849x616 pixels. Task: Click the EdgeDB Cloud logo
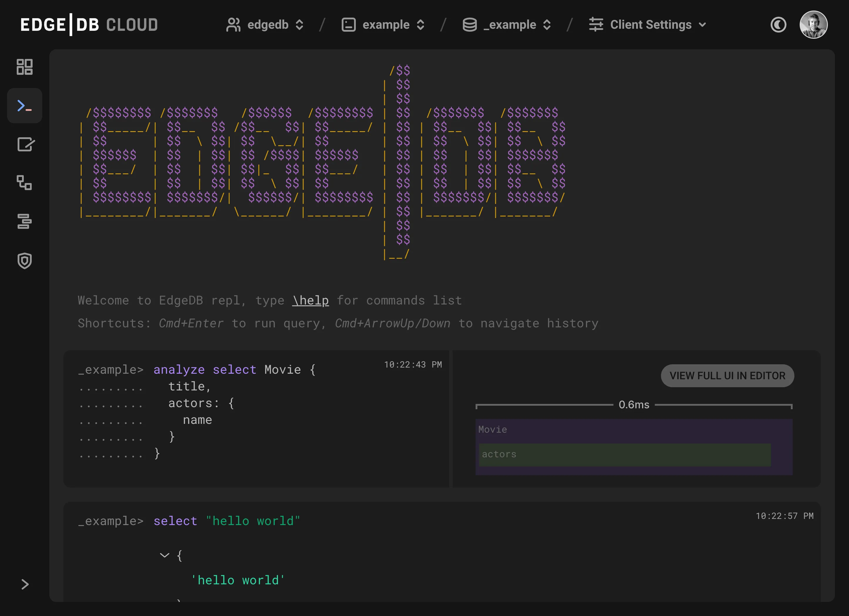click(x=89, y=25)
